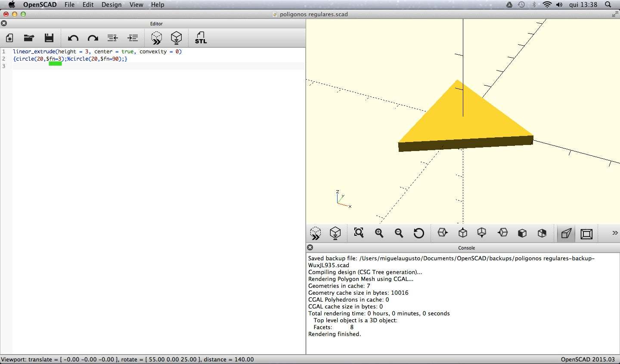This screenshot has width=620, height=364.
Task: Switch to the Front view
Action: pyautogui.click(x=522, y=233)
